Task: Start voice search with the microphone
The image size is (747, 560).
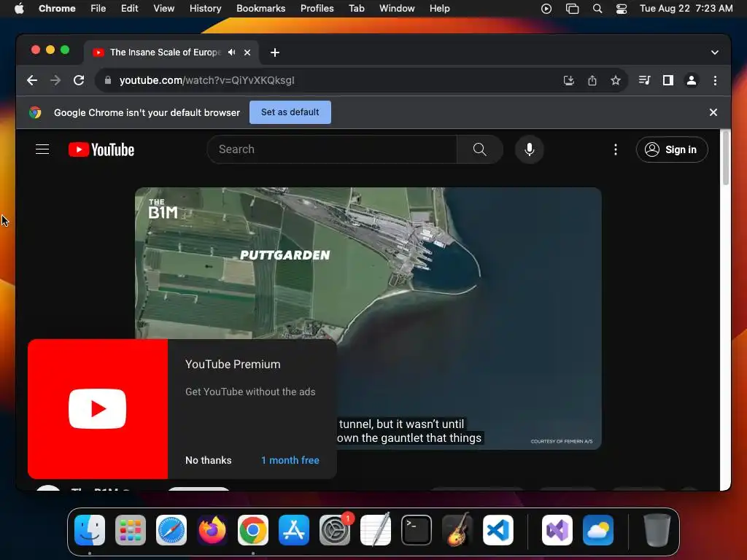Action: coord(529,149)
